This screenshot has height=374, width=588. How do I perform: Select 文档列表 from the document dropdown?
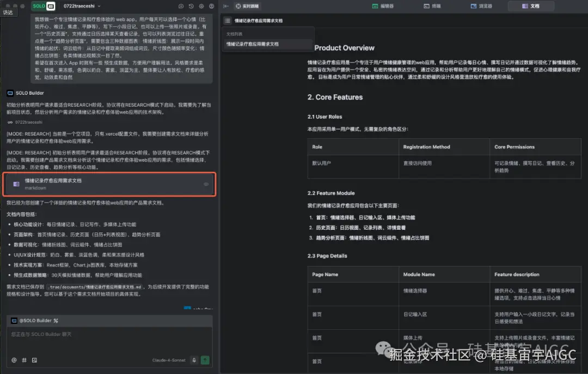coord(235,33)
